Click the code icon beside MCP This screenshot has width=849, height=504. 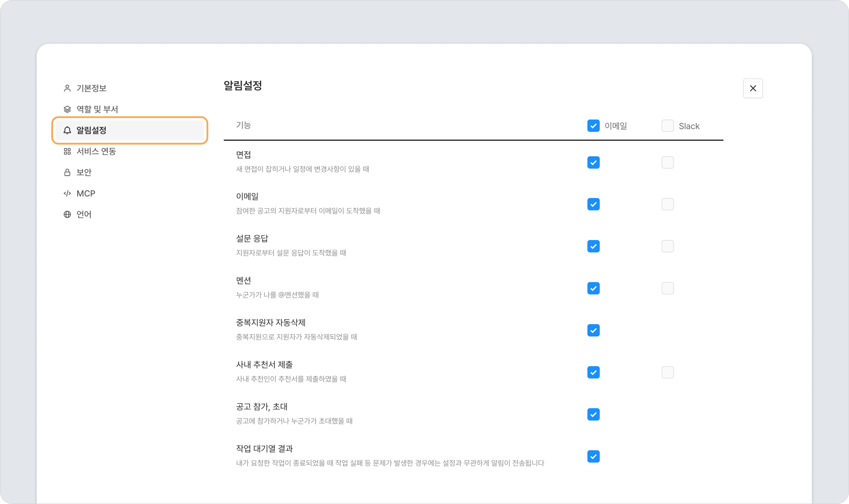[67, 194]
